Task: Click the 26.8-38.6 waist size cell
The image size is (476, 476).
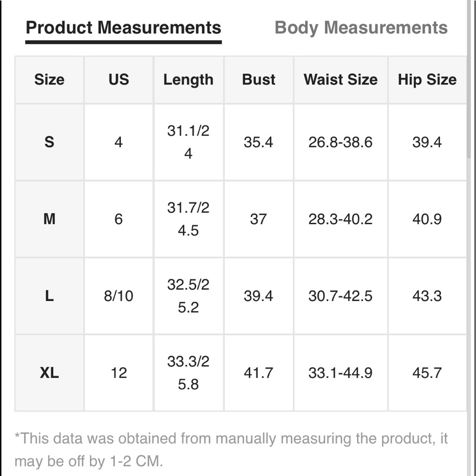Action: pos(341,142)
